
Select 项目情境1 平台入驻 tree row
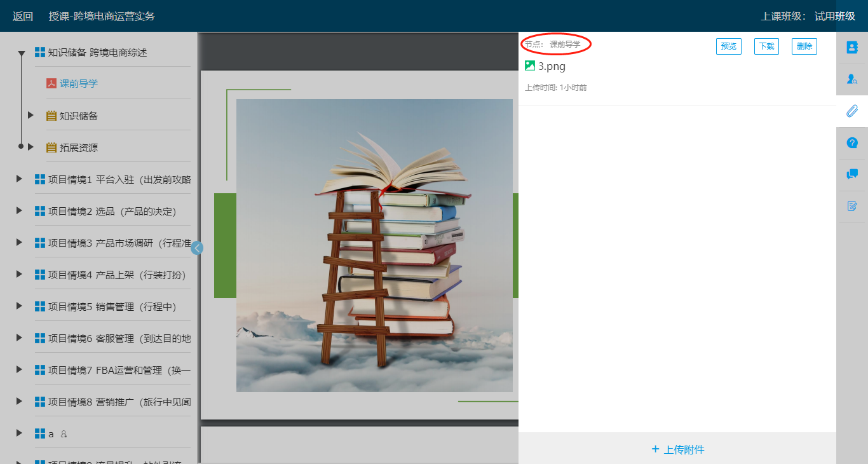[119, 179]
